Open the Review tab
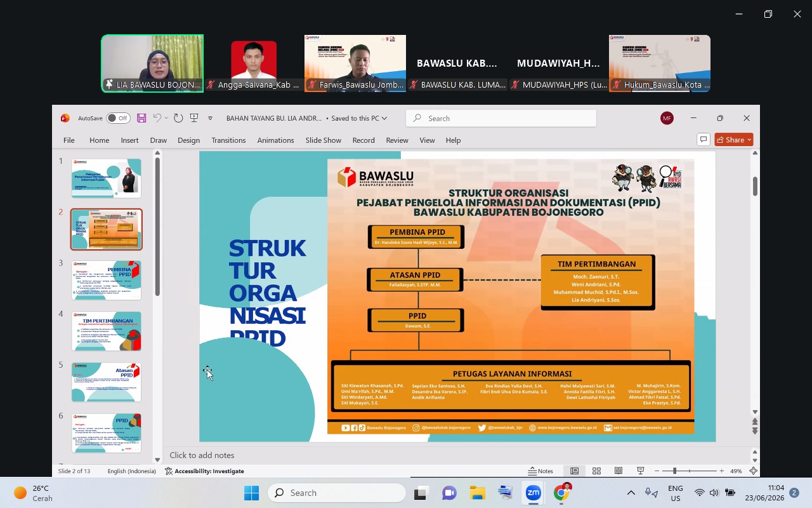 click(397, 140)
